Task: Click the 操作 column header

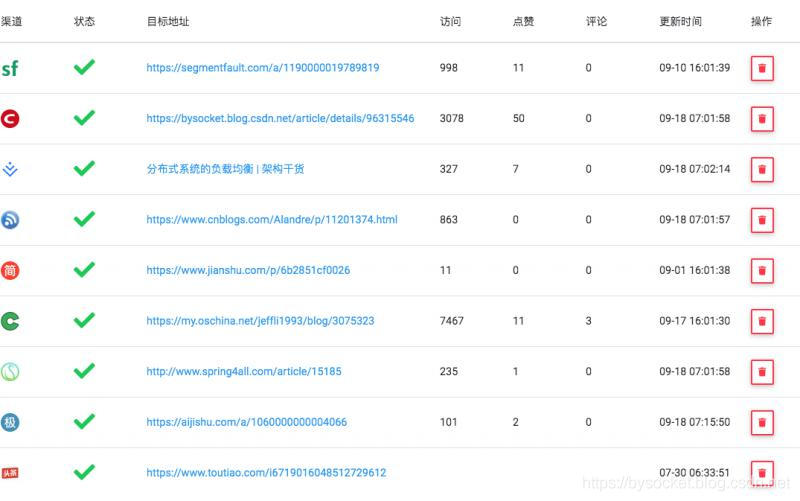Action: pyautogui.click(x=761, y=21)
